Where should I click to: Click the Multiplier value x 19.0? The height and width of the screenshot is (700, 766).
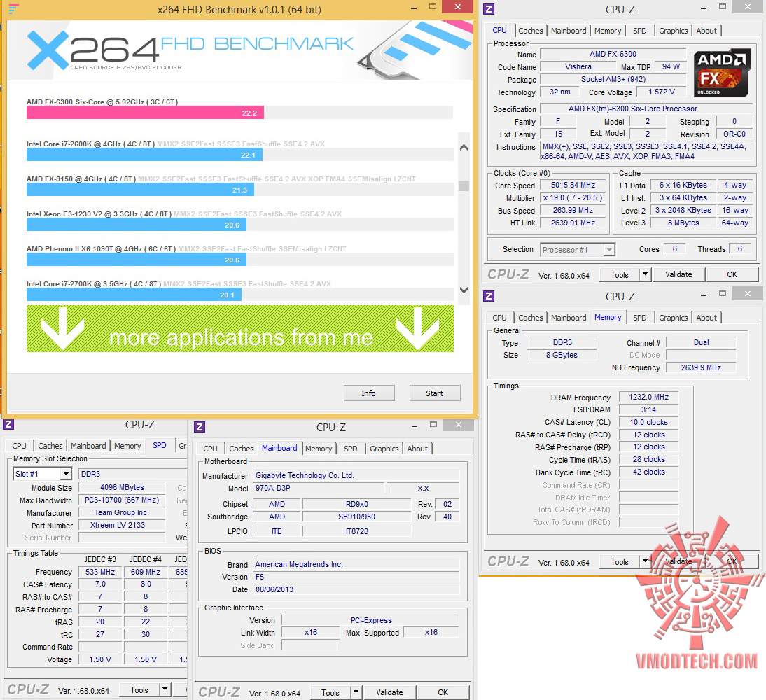click(x=573, y=197)
